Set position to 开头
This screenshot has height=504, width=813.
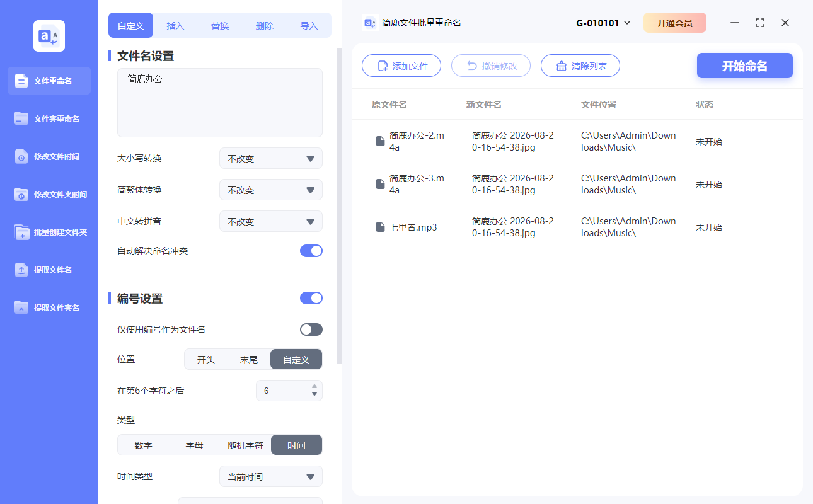206,360
